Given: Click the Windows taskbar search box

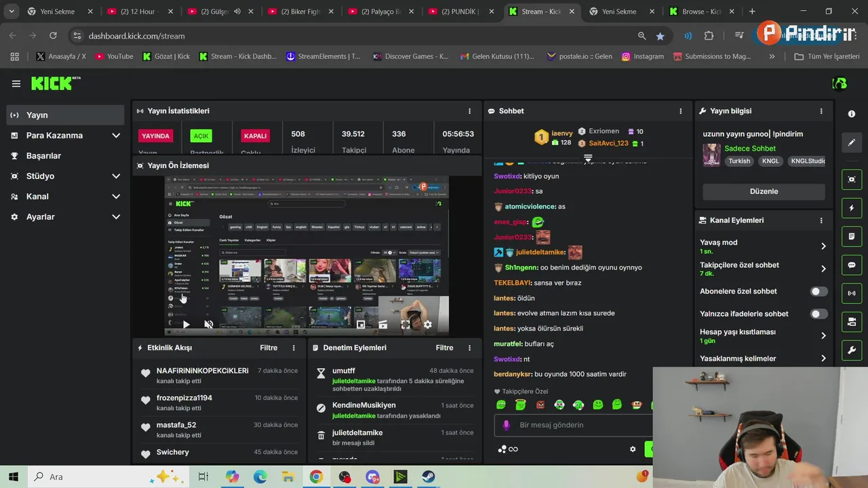Looking at the screenshot, I should coord(110,477).
